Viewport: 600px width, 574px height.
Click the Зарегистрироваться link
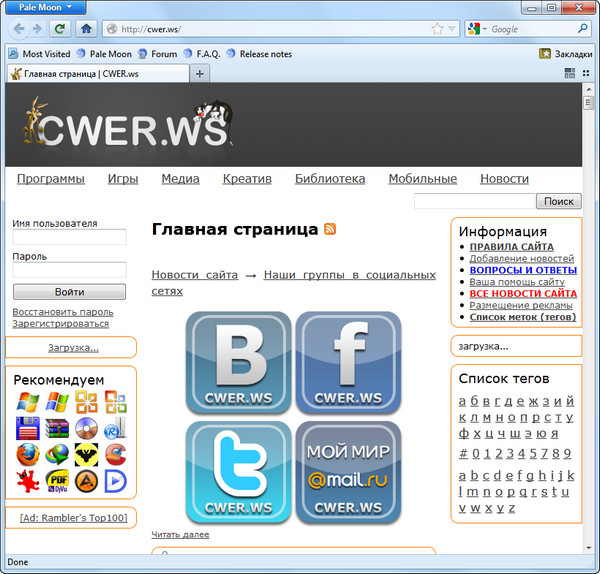(x=60, y=324)
